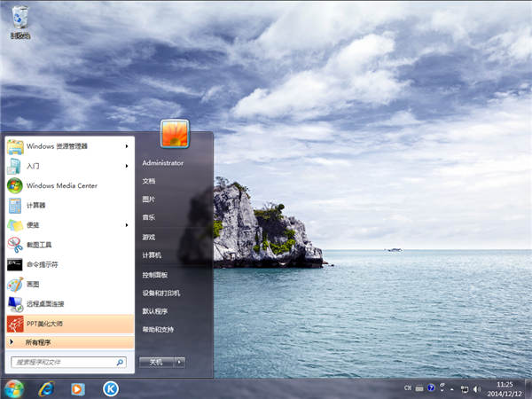Click the search magnifier icon in Start menu

pos(120,363)
